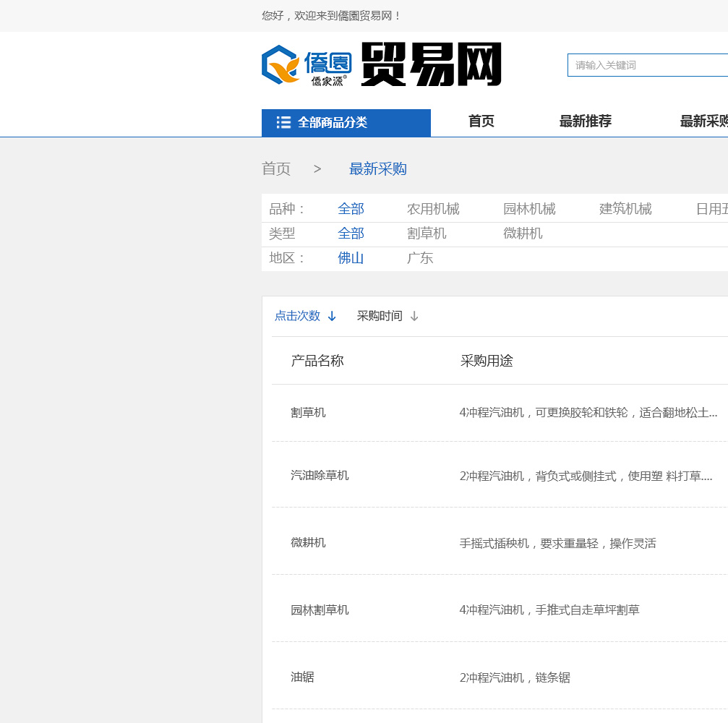Click the 首页 breadcrumb link
Viewport: 728px width, 723px height.
tap(276, 169)
